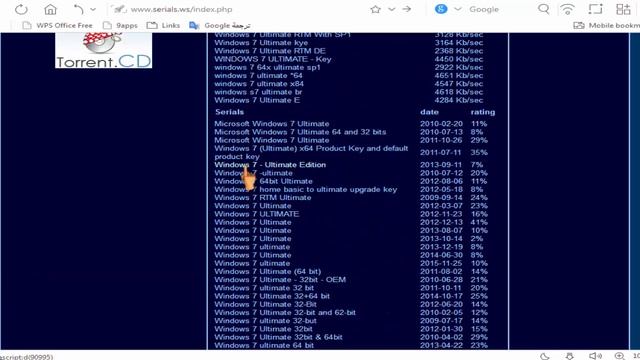Open WPS Office Free bookmark

[x=58, y=25]
